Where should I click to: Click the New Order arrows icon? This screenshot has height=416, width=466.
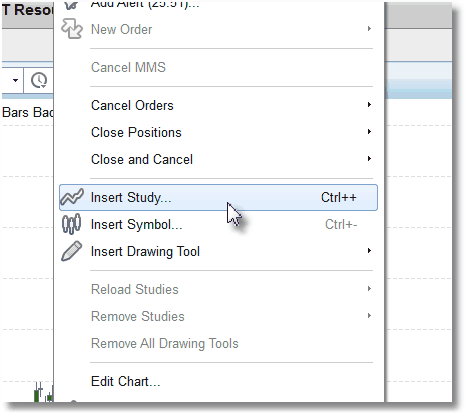[x=72, y=29]
